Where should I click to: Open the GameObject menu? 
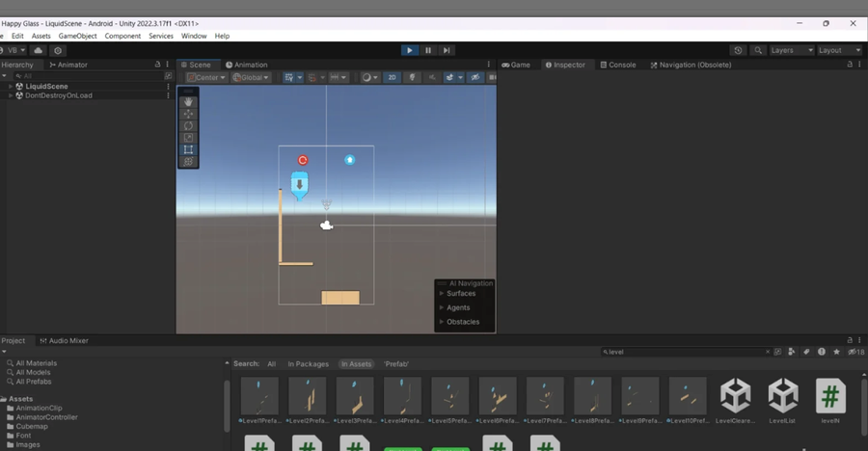point(77,36)
